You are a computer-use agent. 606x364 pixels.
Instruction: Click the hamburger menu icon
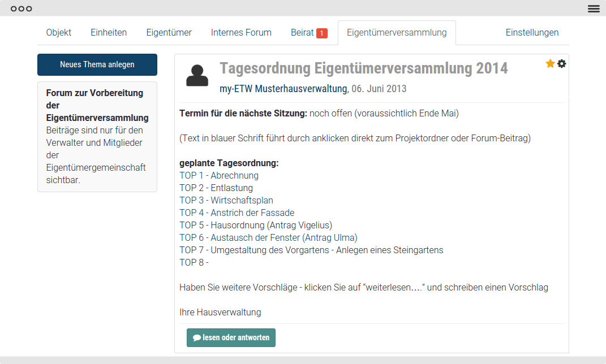(594, 8)
